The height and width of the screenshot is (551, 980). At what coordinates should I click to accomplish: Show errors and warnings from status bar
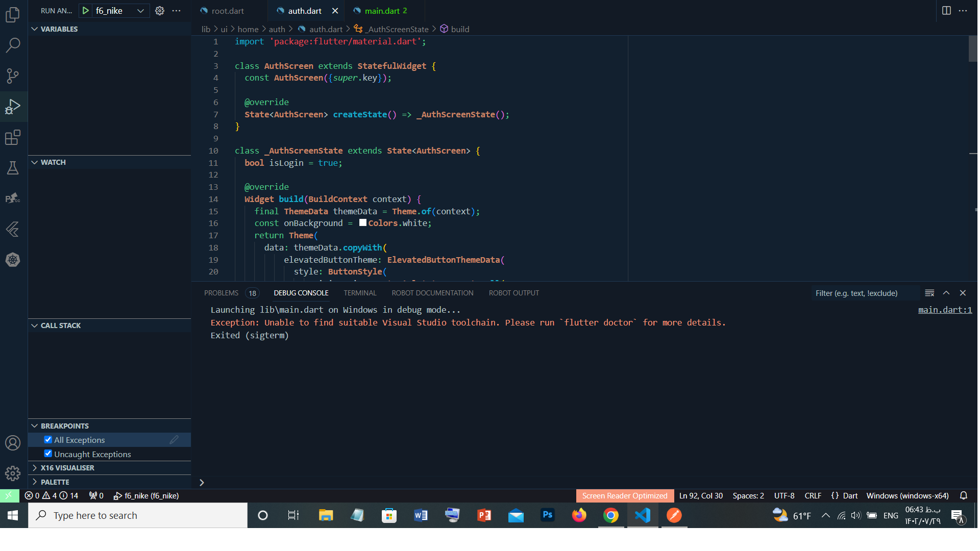click(x=52, y=496)
